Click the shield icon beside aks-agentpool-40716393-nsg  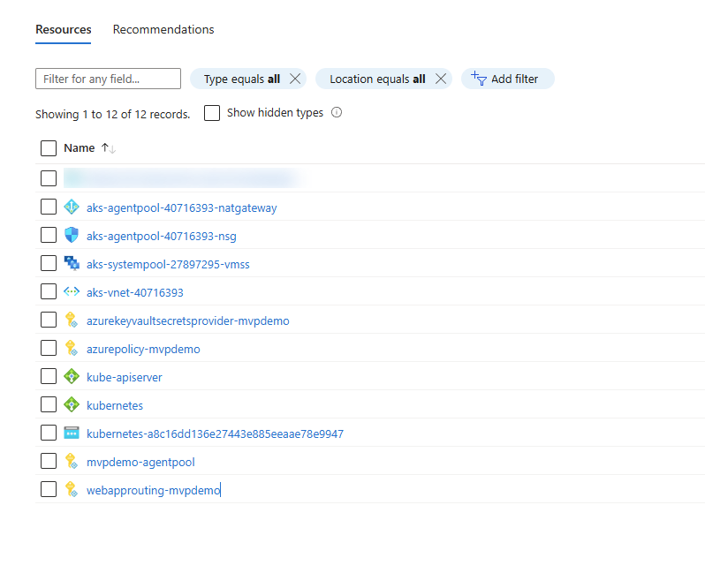click(72, 235)
